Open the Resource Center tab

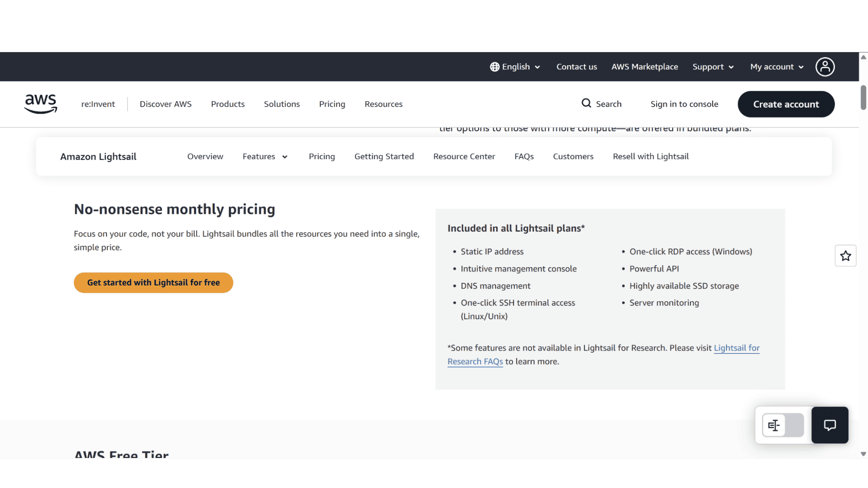click(464, 157)
